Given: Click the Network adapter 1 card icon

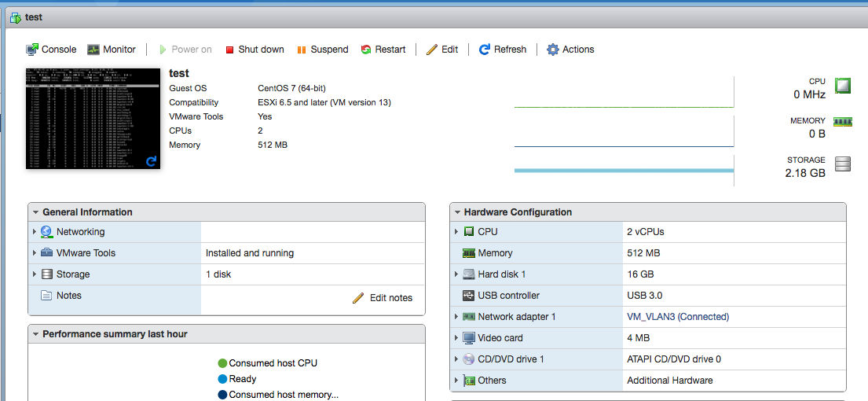Looking at the screenshot, I should pyautogui.click(x=469, y=317).
